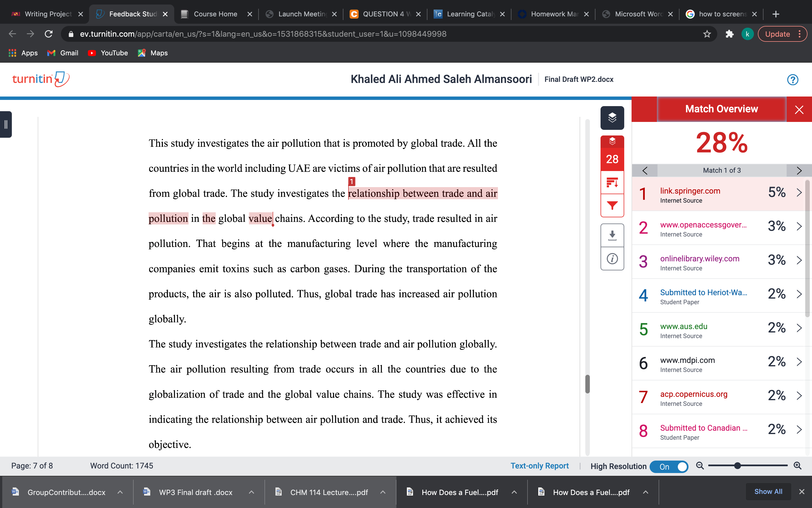
Task: Open GroupContribut docx download options chevron
Action: point(120,492)
